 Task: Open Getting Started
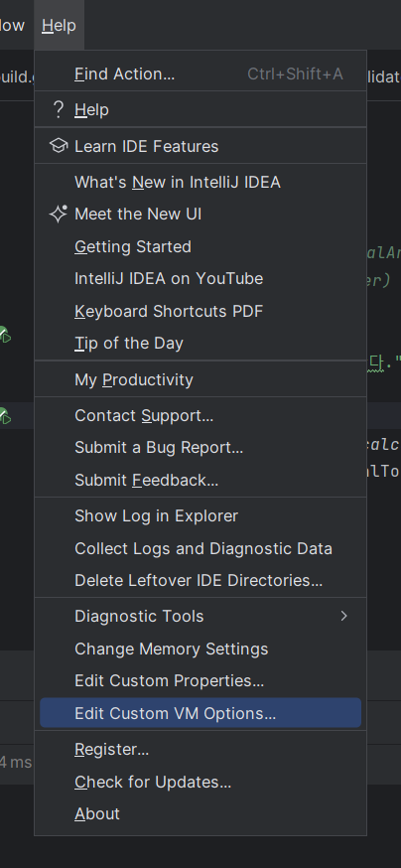[200, 246]
